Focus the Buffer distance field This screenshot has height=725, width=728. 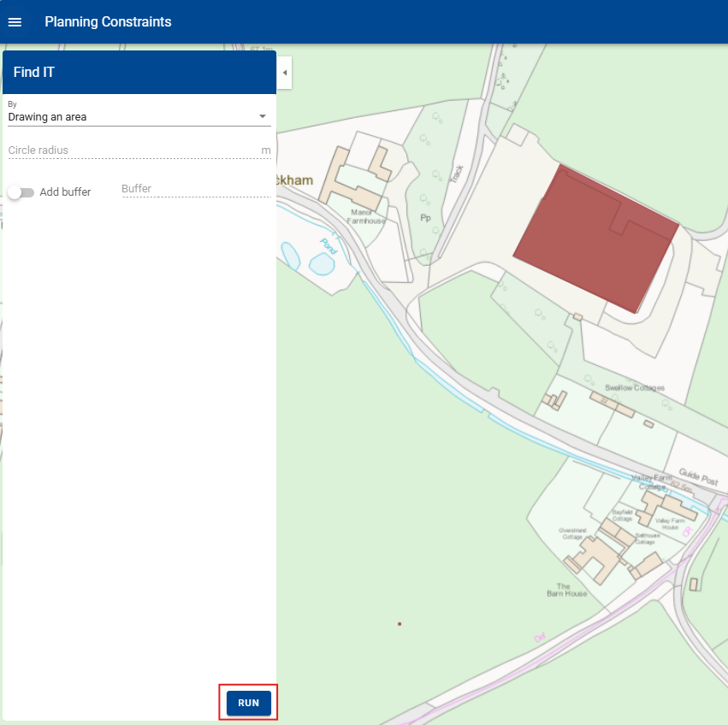tap(196, 189)
